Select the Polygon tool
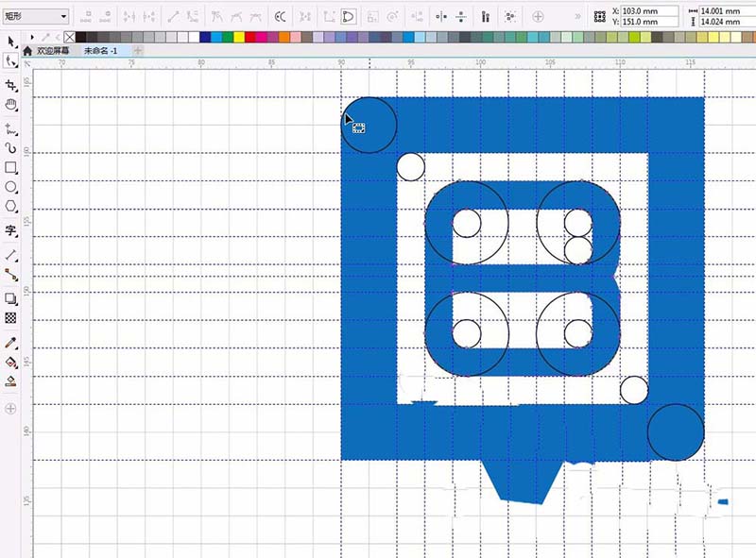The image size is (756, 558). [x=10, y=206]
